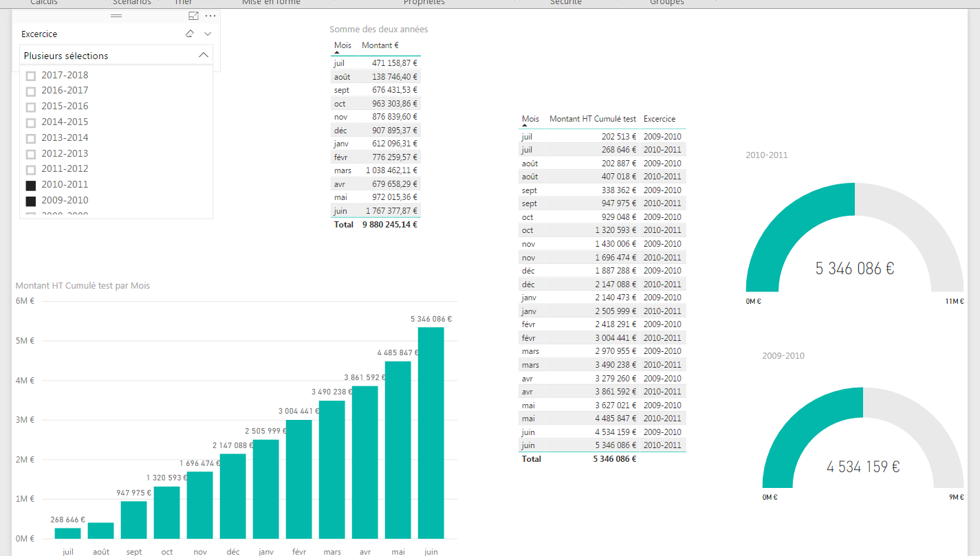
Task: Enable the 2015-2016 checkbox
Action: pyautogui.click(x=31, y=107)
